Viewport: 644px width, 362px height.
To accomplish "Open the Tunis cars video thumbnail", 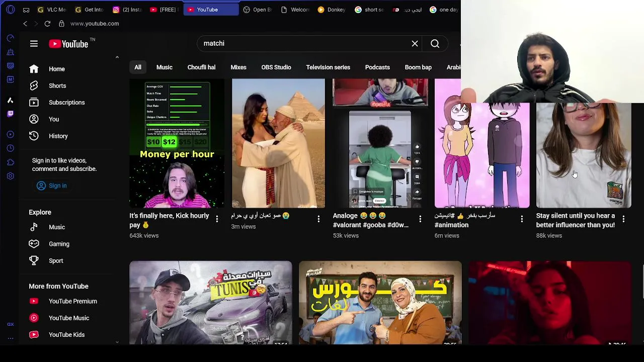I will coord(210,303).
